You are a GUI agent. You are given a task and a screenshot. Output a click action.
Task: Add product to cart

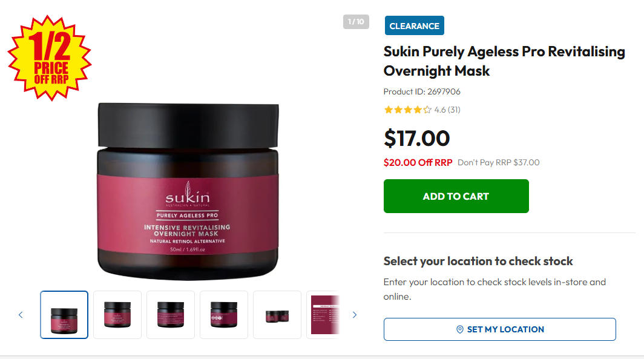(x=456, y=196)
